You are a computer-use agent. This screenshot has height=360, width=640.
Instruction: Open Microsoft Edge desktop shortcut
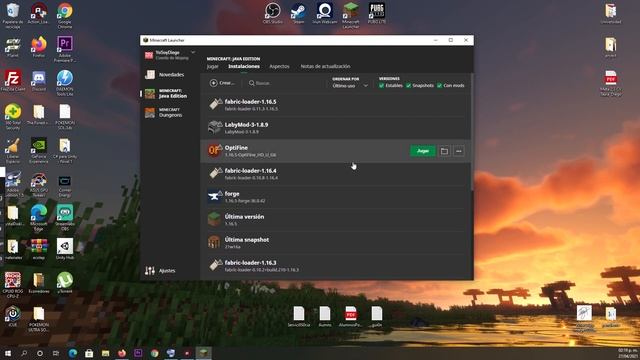click(x=39, y=218)
